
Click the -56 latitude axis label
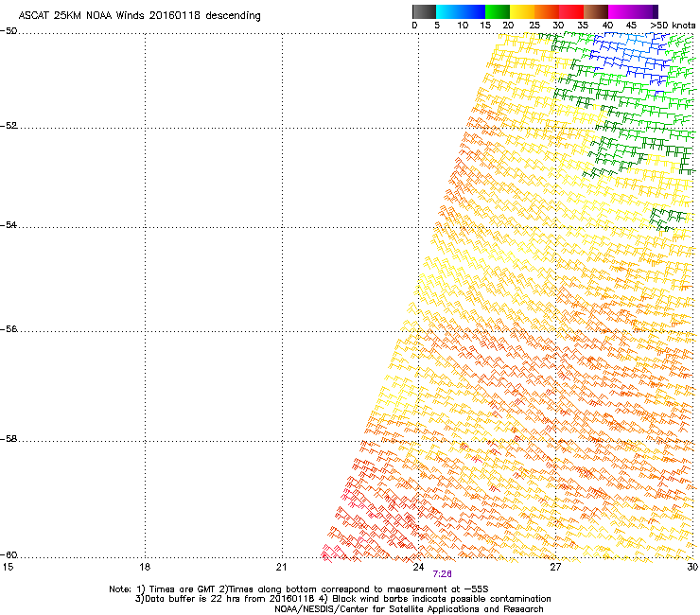9,328
